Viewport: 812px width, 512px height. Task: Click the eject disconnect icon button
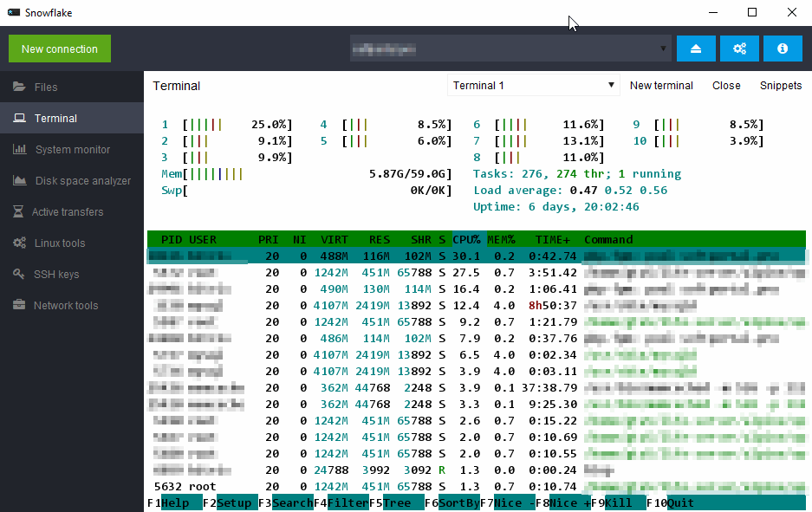pyautogui.click(x=696, y=49)
